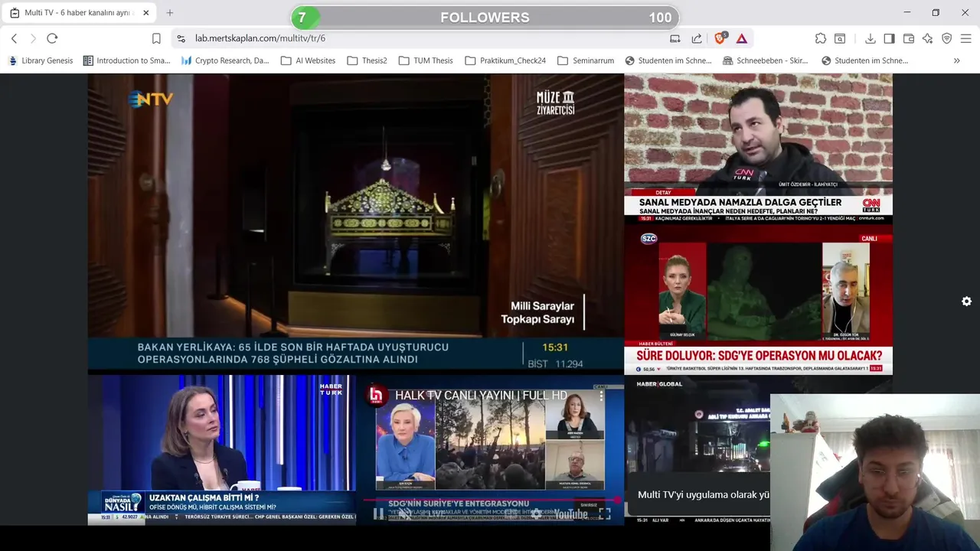Select the Multi TV - 6 haber kanalını tab
Image resolution: width=980 pixels, height=551 pixels.
point(80,13)
